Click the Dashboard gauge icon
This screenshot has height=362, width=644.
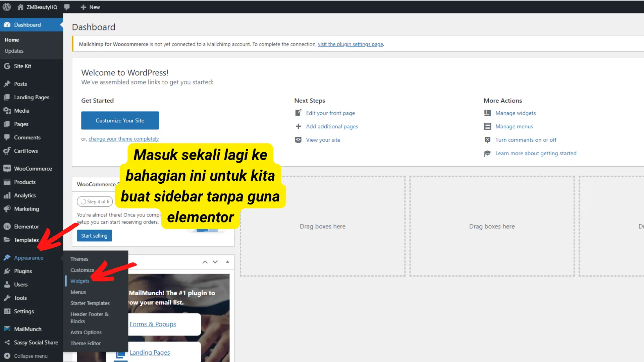(x=7, y=25)
